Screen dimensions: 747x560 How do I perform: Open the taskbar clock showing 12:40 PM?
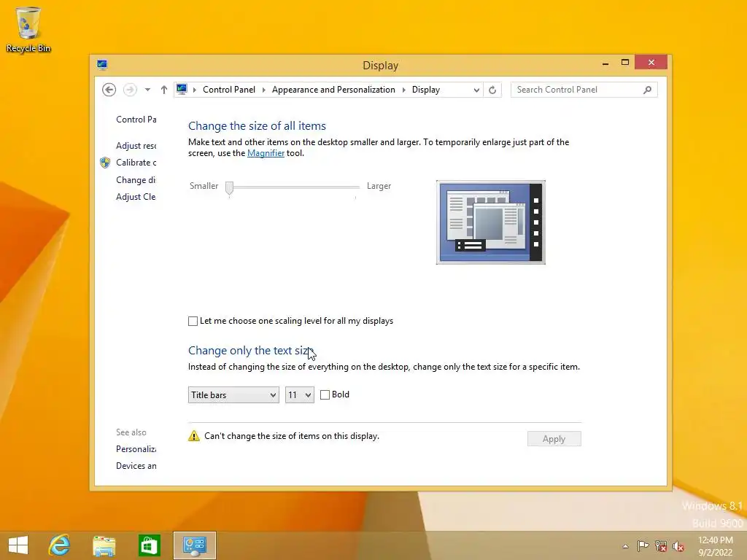pos(715,546)
